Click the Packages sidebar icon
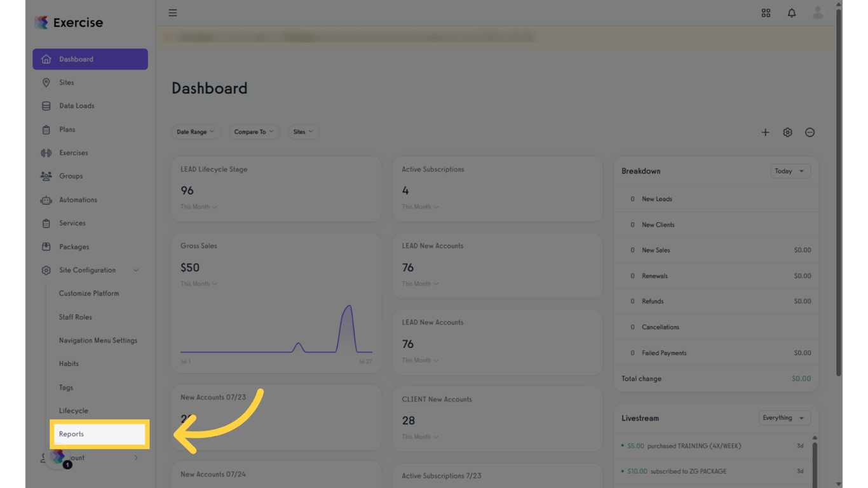The width and height of the screenshot is (868, 488). pyautogui.click(x=46, y=247)
